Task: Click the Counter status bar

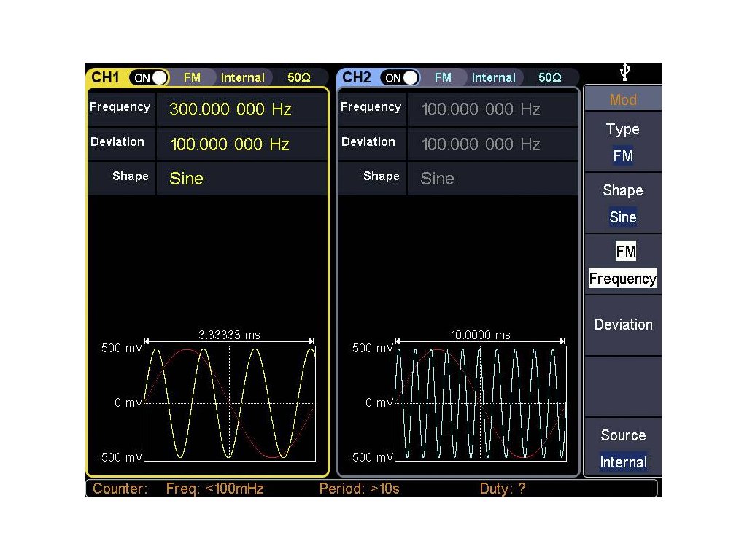Action: (372, 489)
